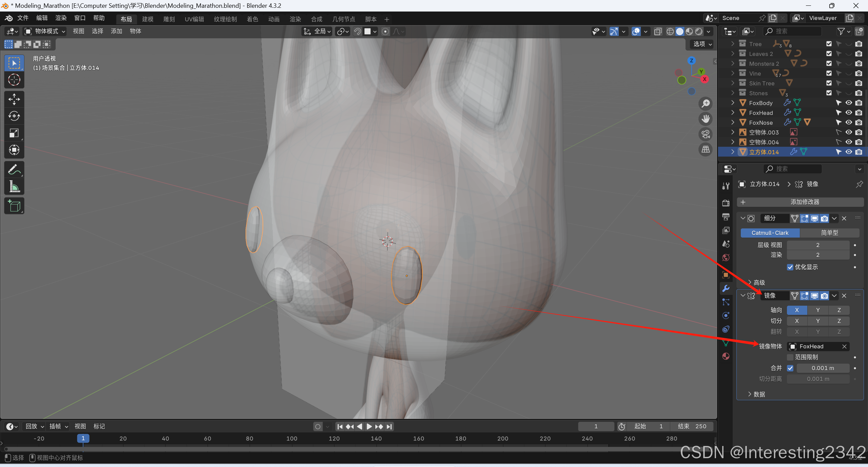Activate the Annotate pencil tool
The width and height of the screenshot is (868, 467).
click(x=14, y=169)
